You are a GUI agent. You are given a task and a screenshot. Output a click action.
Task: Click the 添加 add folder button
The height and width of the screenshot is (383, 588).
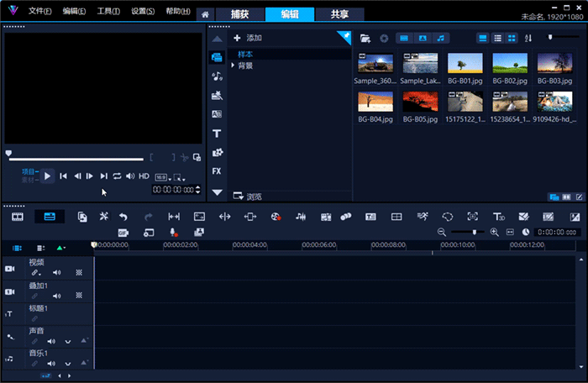click(248, 38)
